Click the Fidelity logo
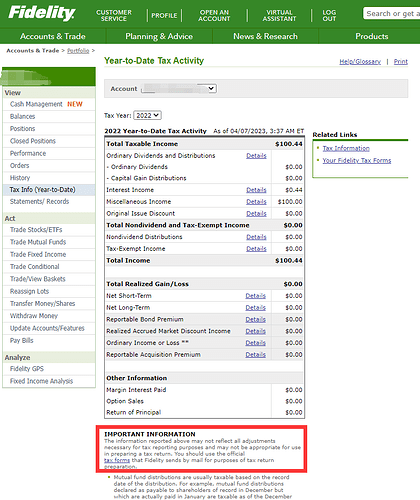 42,13
